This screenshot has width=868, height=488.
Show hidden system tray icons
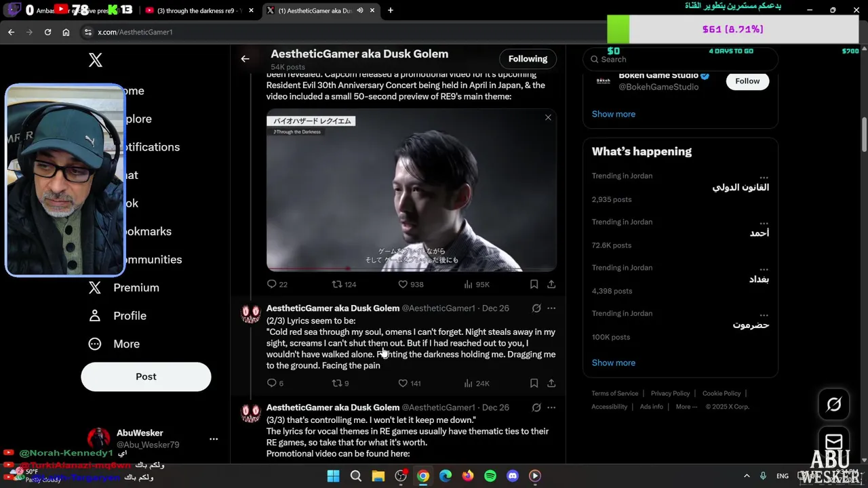coord(747,476)
